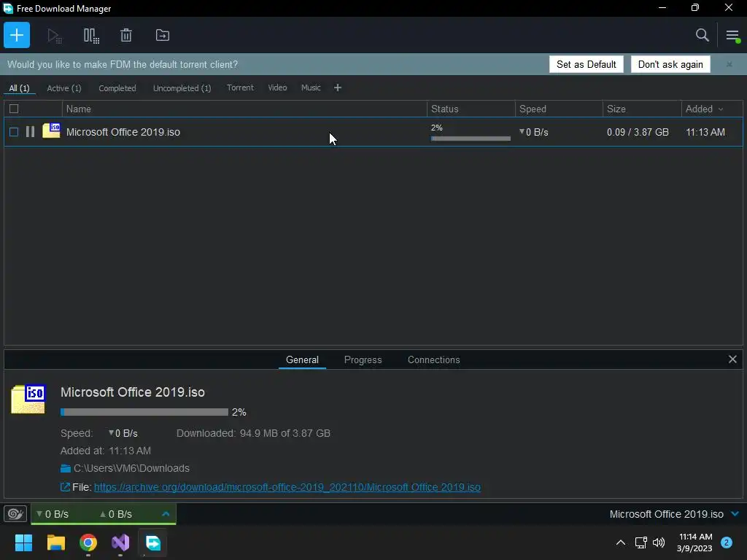747x560 pixels.
Task: Click Set as Default button
Action: (586, 64)
